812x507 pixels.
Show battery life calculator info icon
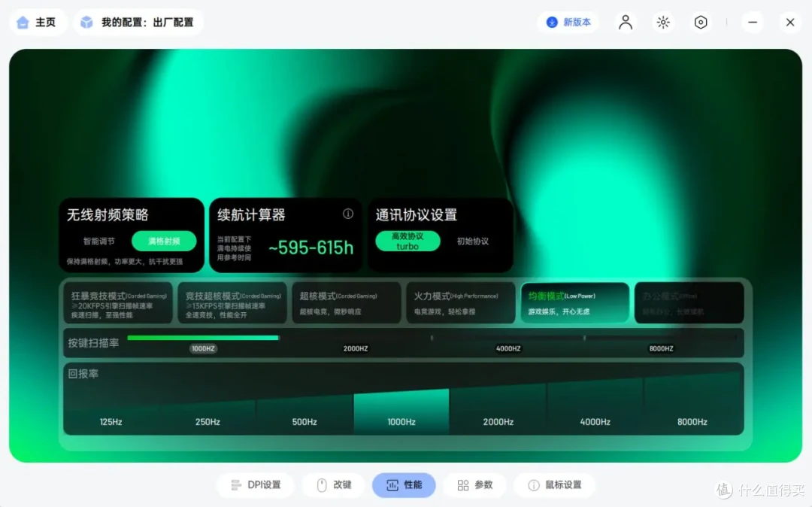point(348,214)
